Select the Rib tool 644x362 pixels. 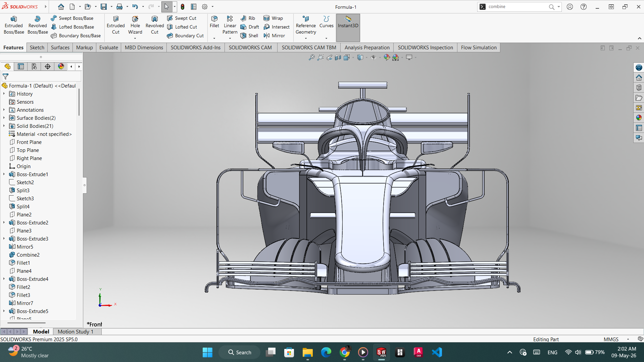click(248, 18)
